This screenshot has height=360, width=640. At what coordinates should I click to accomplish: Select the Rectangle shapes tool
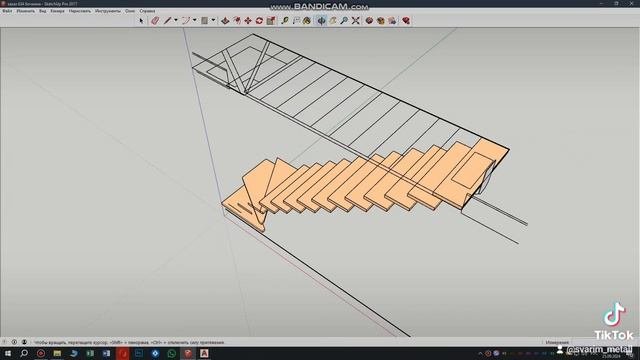(x=204, y=20)
